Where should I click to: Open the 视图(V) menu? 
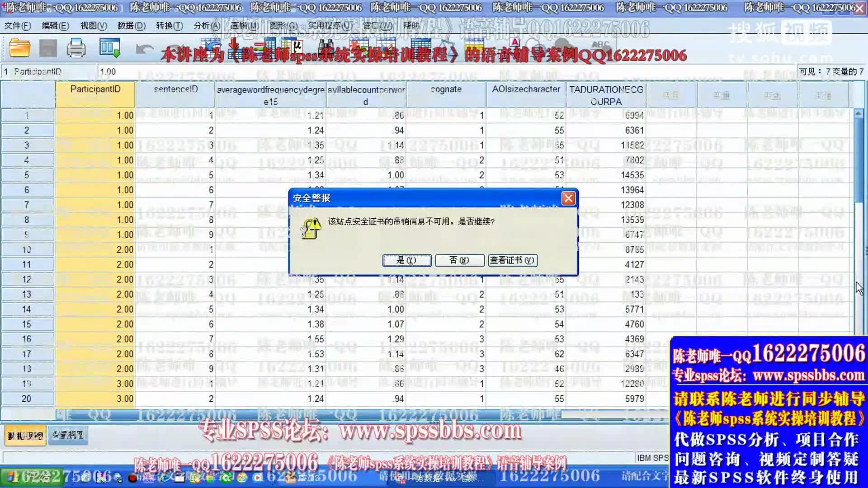coord(94,26)
